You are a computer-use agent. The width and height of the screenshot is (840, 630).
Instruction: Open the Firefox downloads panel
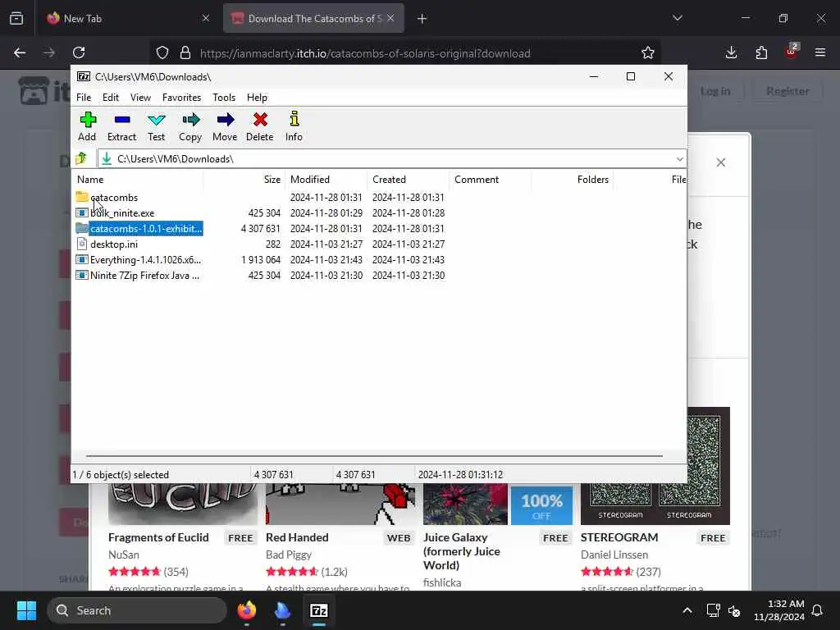[x=731, y=52]
